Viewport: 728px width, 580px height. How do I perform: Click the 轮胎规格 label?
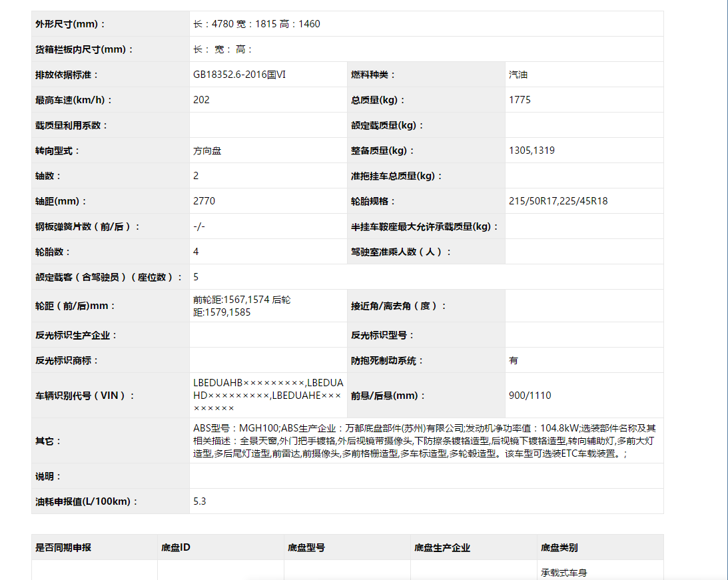click(x=373, y=201)
